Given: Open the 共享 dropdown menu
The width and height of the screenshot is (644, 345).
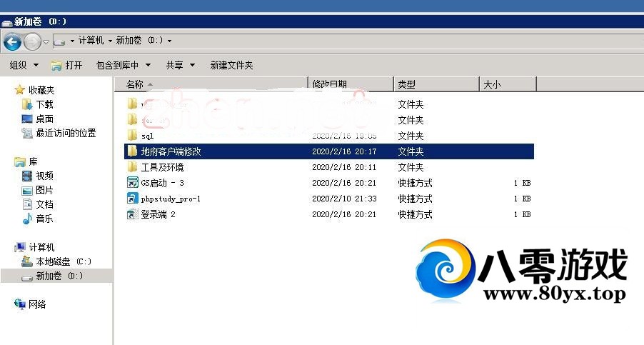Looking at the screenshot, I should (181, 65).
